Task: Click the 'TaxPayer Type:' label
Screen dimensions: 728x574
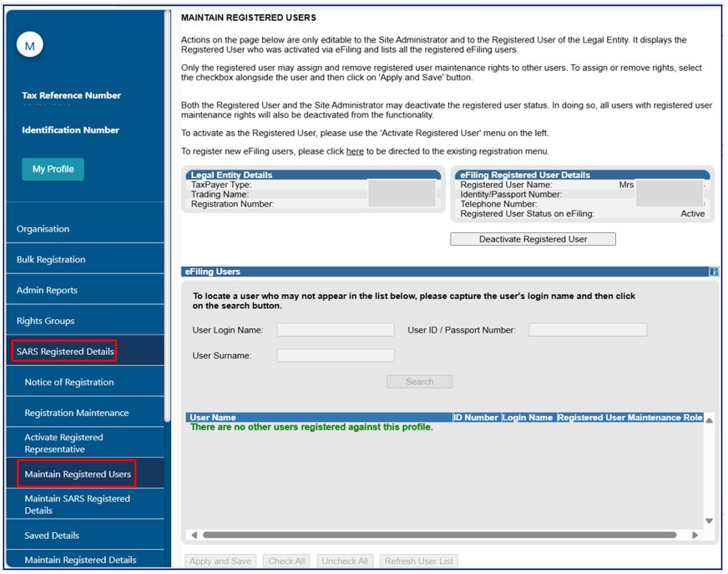Action: pos(221,185)
